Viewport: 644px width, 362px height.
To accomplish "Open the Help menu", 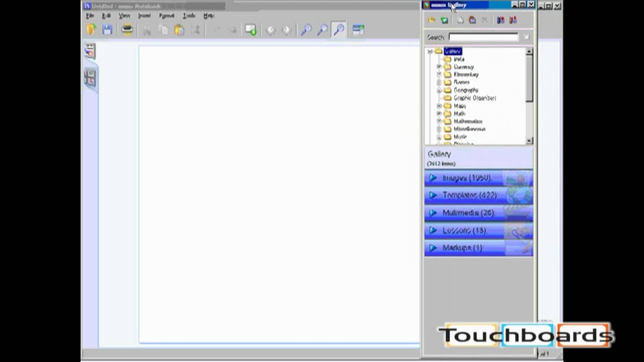I will coord(209,16).
